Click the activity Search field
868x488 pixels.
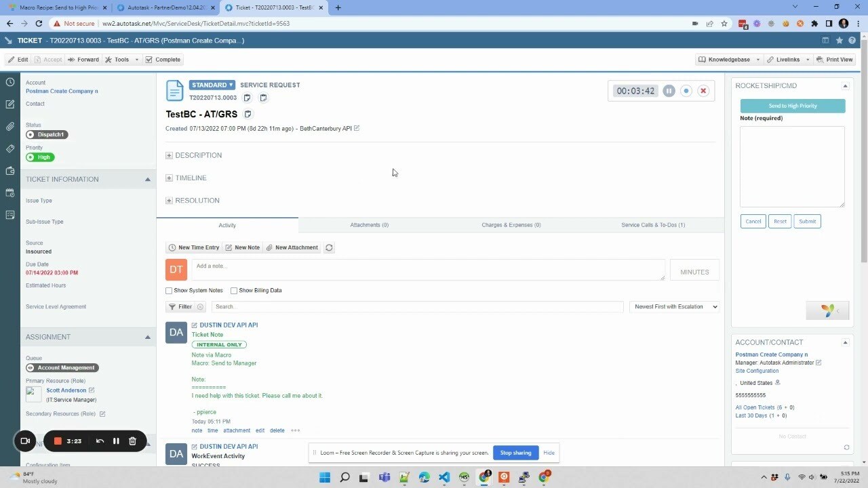[x=417, y=307]
